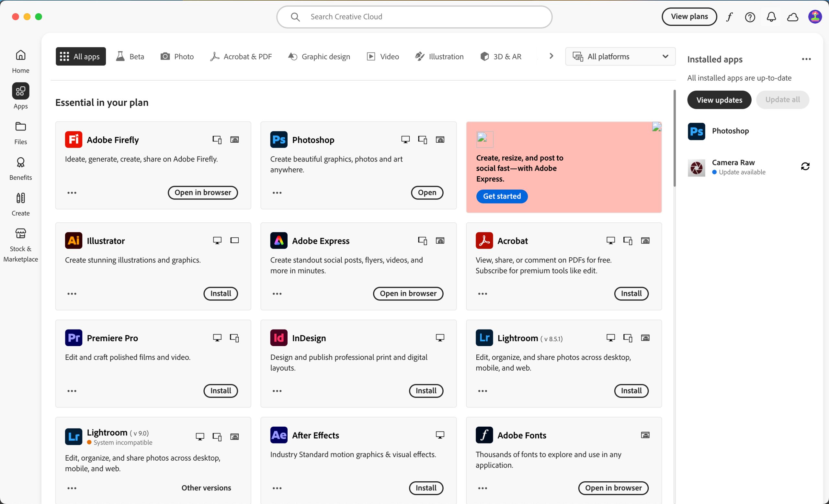Click the notifications bell icon
This screenshot has width=829, height=504.
[771, 17]
